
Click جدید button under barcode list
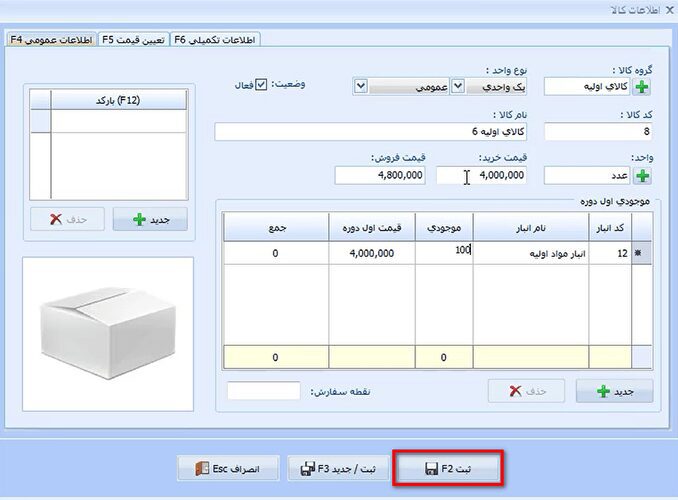click(150, 219)
